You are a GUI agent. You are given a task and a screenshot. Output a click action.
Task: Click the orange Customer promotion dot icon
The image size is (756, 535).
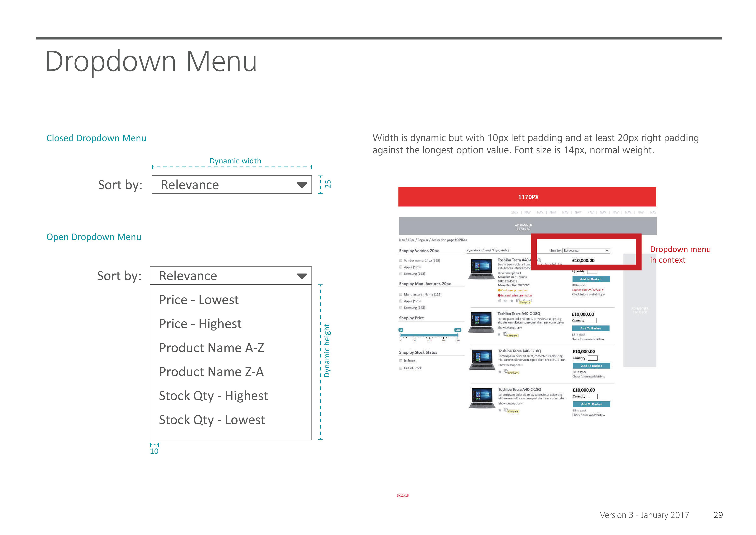click(x=499, y=290)
